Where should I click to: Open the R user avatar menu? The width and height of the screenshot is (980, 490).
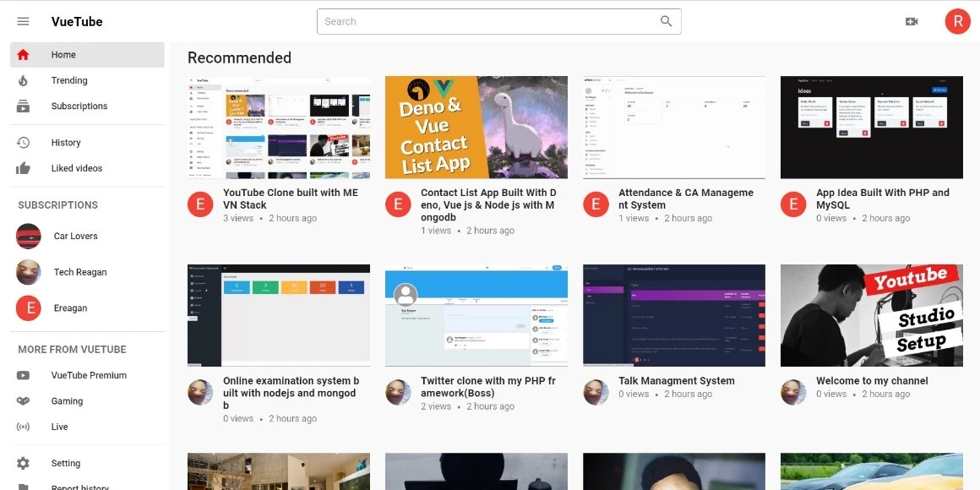click(x=957, y=21)
